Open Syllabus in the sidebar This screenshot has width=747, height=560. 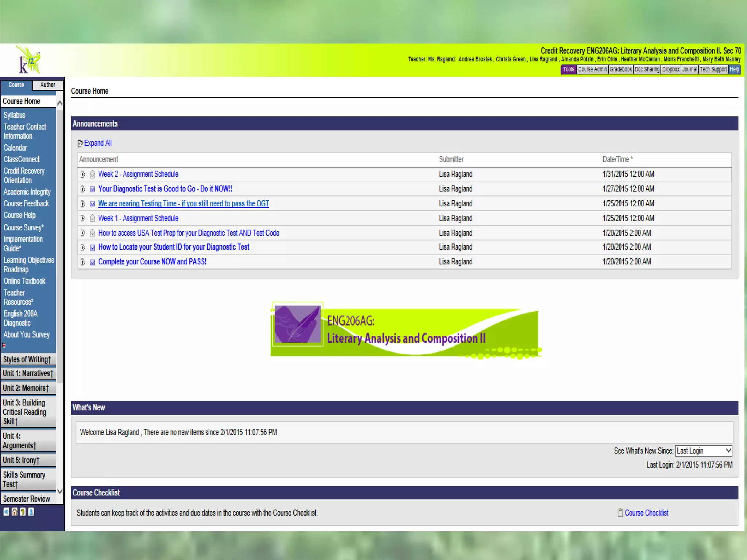(15, 115)
